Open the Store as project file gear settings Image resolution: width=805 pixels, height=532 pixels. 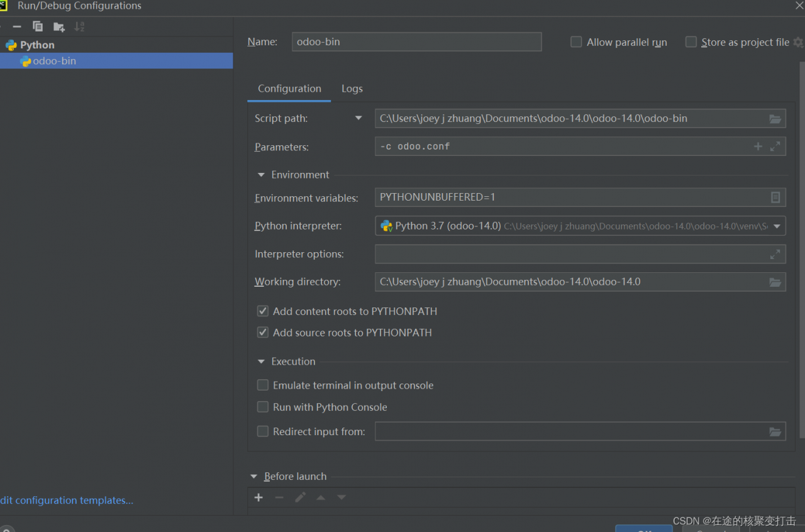[798, 42]
